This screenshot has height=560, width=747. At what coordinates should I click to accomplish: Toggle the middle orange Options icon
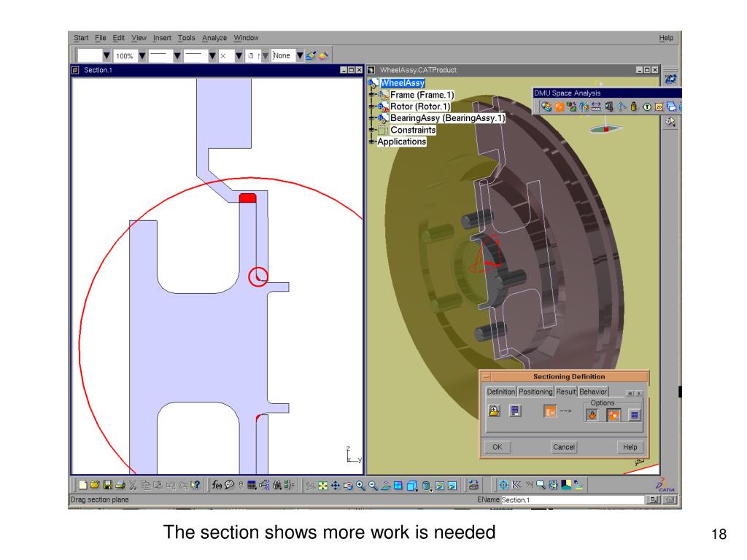(613, 415)
